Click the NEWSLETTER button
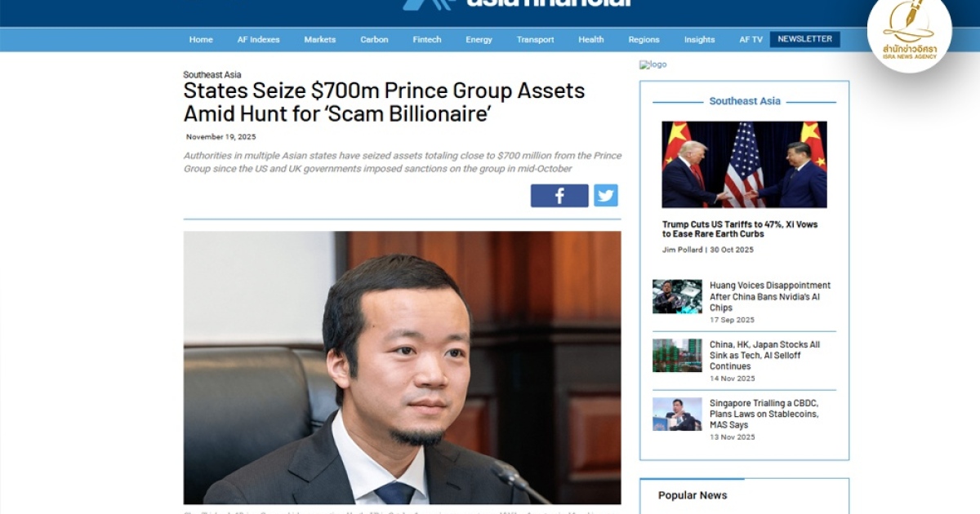Screen dimensions: 980x514 pyautogui.click(x=805, y=39)
